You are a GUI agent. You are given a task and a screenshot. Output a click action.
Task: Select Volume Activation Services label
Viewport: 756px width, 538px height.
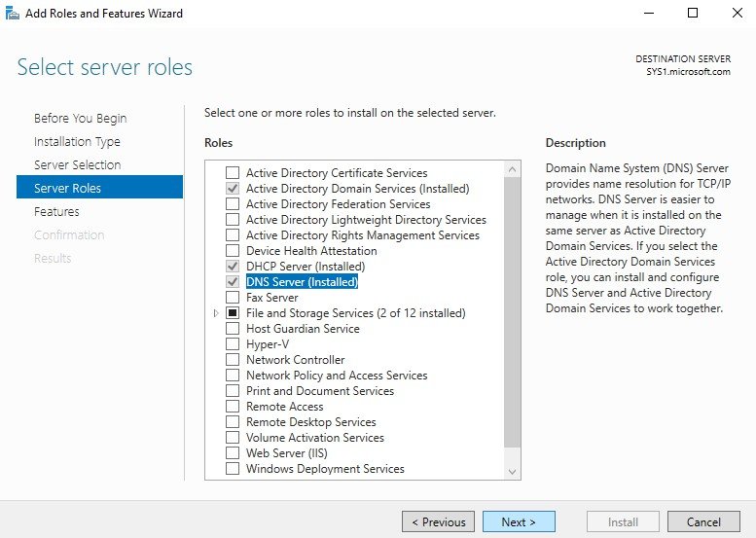pyautogui.click(x=315, y=438)
